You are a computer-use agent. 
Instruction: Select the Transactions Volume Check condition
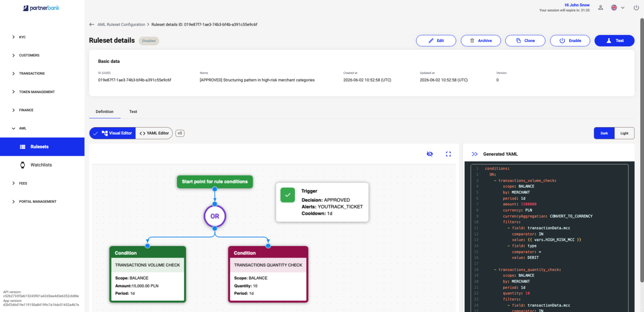pos(148,274)
